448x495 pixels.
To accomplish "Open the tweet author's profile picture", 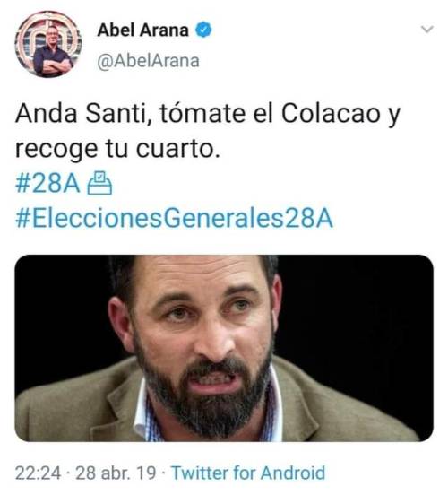I will [48, 44].
